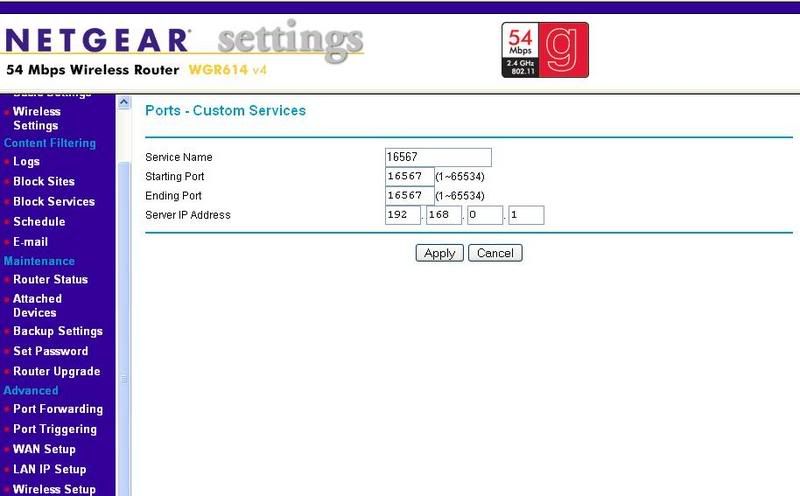The width and height of the screenshot is (800, 496).
Task: Focus the Starting Port field
Action: pyautogui.click(x=410, y=177)
